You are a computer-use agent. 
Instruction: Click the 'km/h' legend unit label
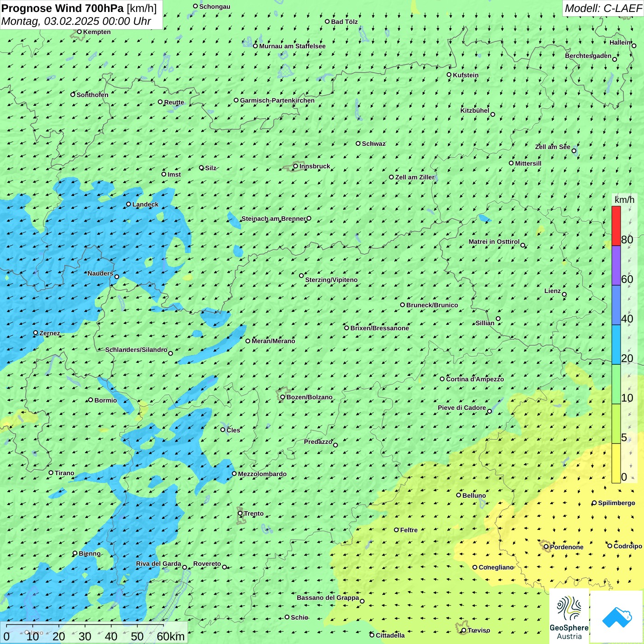(x=624, y=200)
